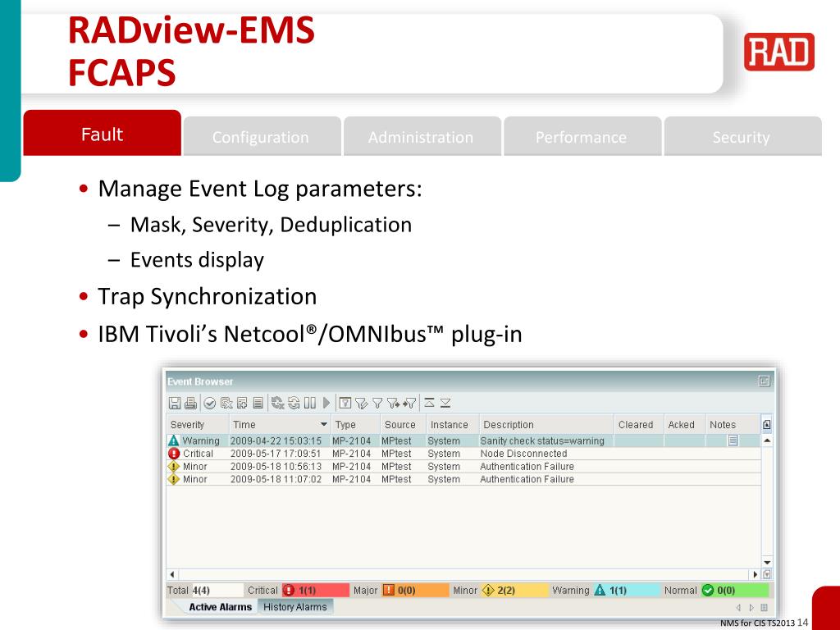Viewport: 840px width, 630px height.
Task: Switch to Active Alarms tab
Action: point(220,607)
